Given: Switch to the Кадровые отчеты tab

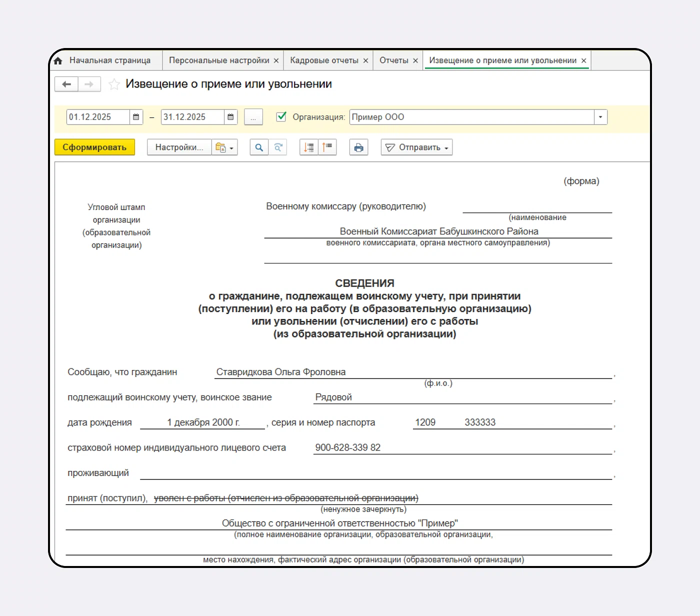Looking at the screenshot, I should pyautogui.click(x=324, y=60).
